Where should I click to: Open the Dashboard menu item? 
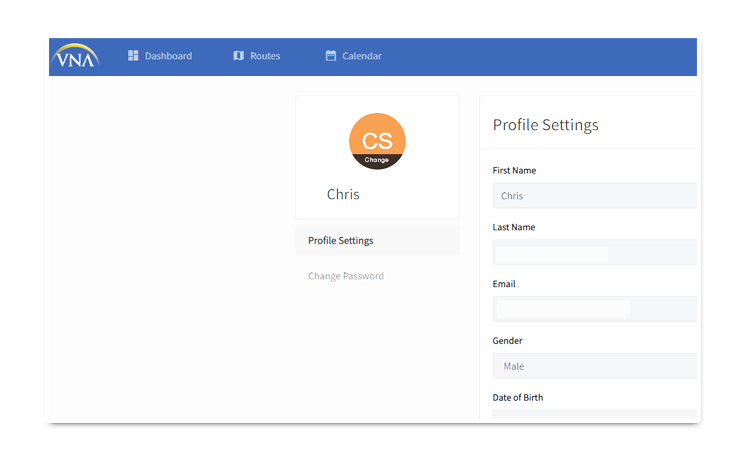(168, 56)
